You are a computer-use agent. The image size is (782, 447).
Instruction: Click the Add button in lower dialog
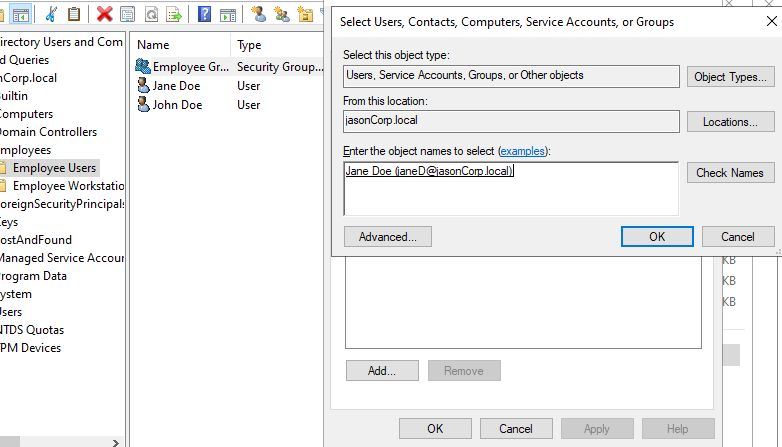coord(382,370)
